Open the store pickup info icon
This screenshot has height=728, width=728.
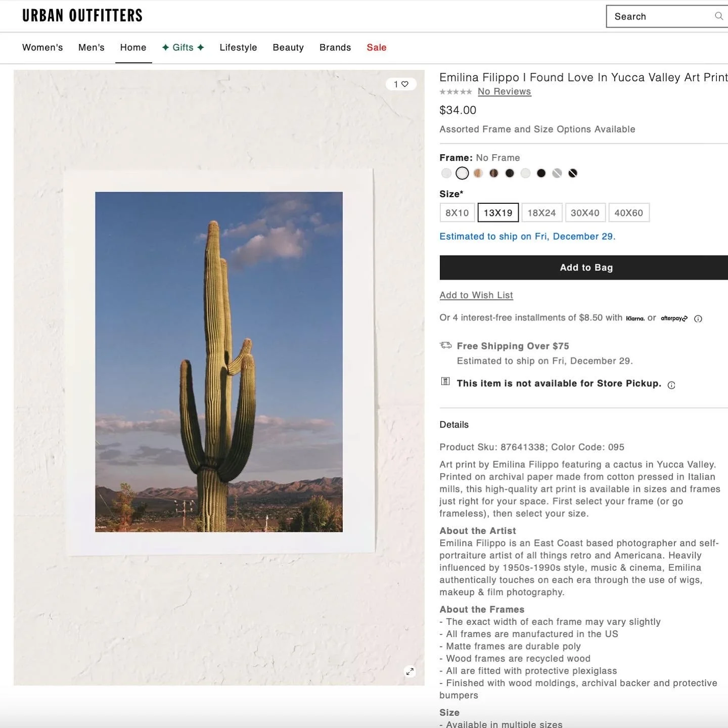pyautogui.click(x=671, y=385)
